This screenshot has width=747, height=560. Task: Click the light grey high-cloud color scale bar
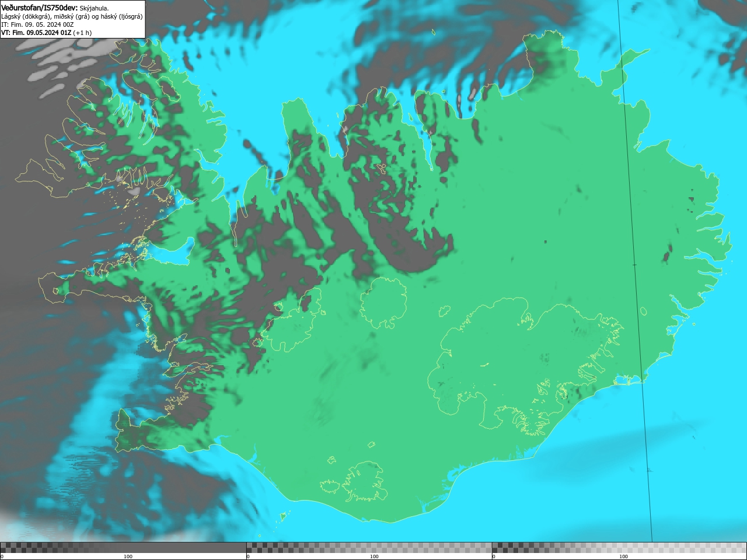pos(619,547)
